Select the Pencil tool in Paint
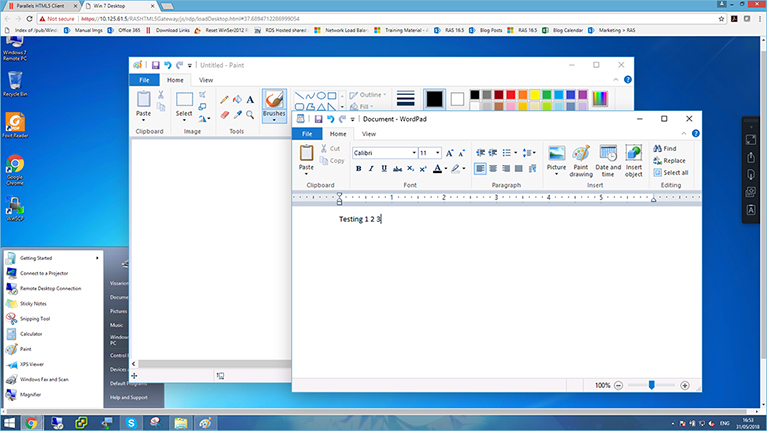This screenshot has width=767, height=431. pyautogui.click(x=224, y=99)
